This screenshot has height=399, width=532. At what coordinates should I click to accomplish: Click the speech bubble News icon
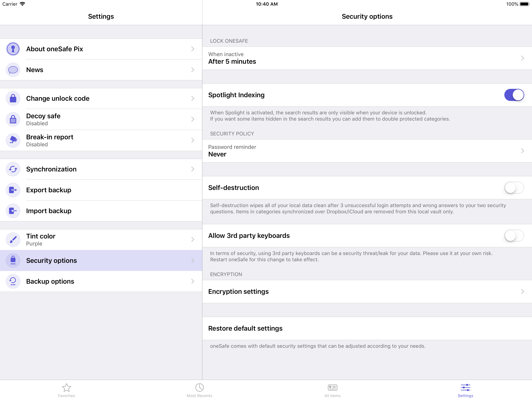click(13, 70)
